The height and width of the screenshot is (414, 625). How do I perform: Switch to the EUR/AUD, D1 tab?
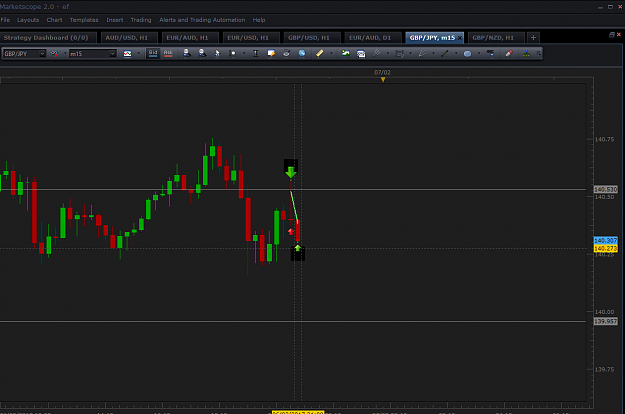point(373,37)
